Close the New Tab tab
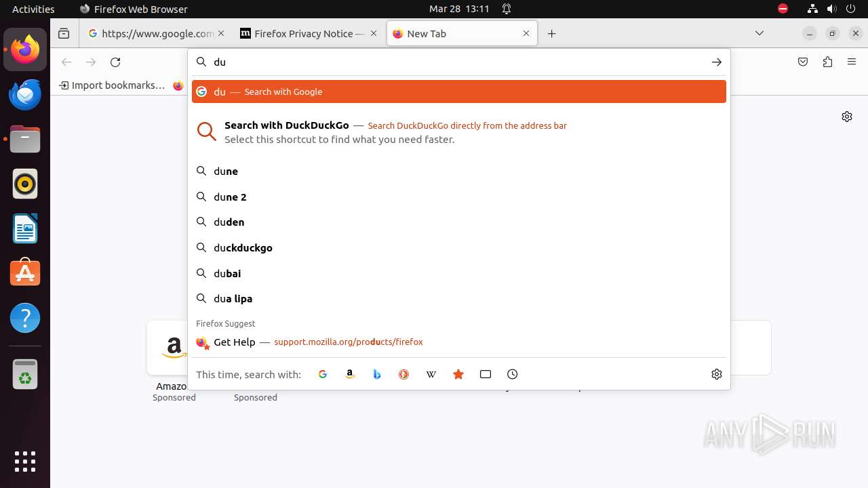868x488 pixels. tap(526, 33)
